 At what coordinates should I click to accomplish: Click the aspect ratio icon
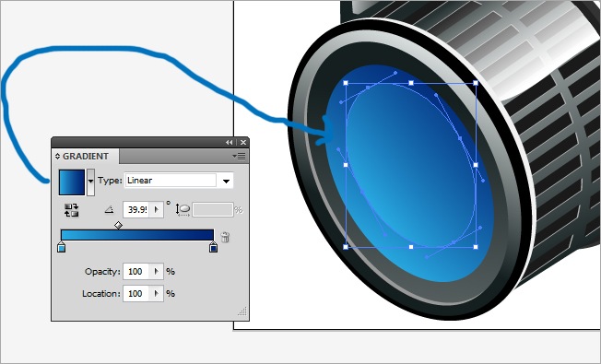pos(183,209)
